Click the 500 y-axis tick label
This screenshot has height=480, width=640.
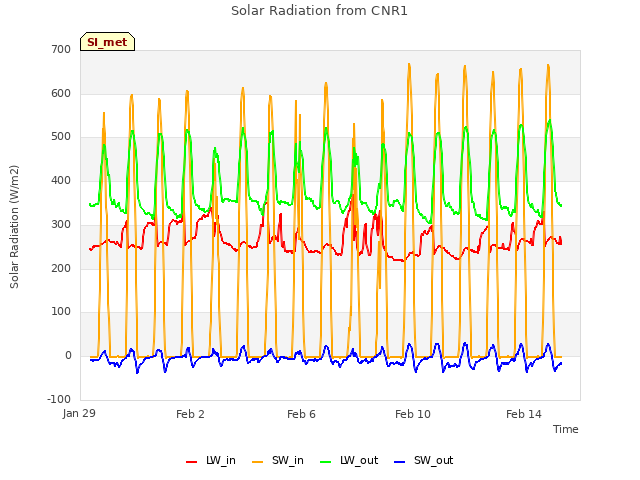(61, 137)
